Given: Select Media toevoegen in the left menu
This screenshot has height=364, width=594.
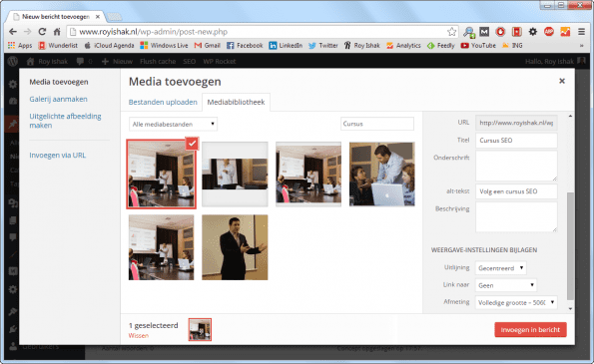Looking at the screenshot, I should (59, 82).
